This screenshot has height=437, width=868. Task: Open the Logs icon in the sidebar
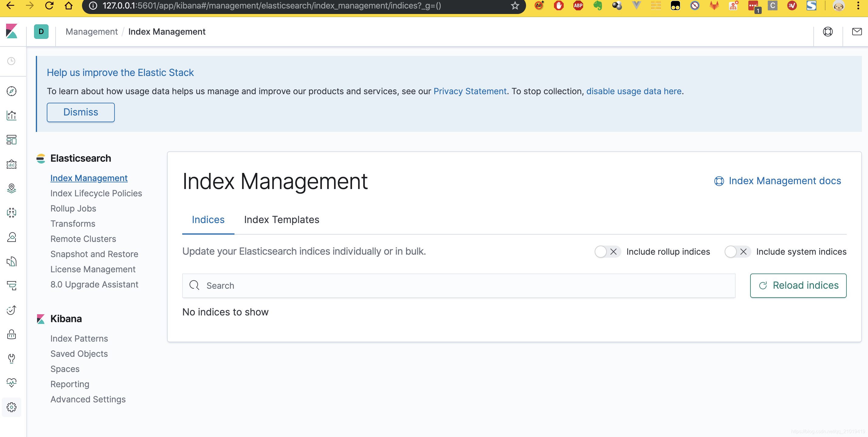[x=12, y=261]
